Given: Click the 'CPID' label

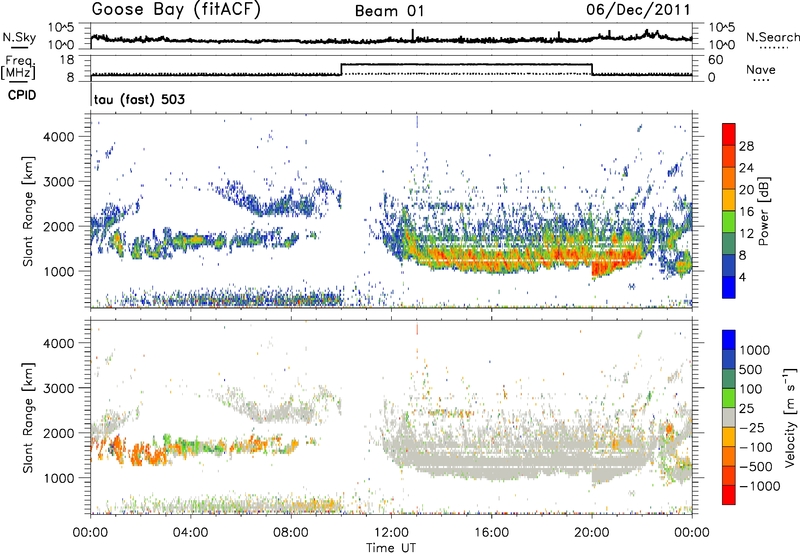Looking at the screenshot, I should (x=22, y=95).
